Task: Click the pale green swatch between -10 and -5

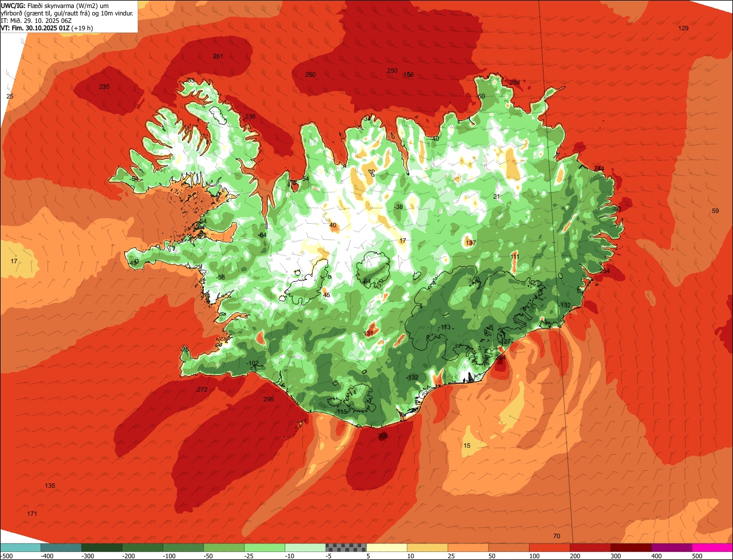Action: click(305, 547)
